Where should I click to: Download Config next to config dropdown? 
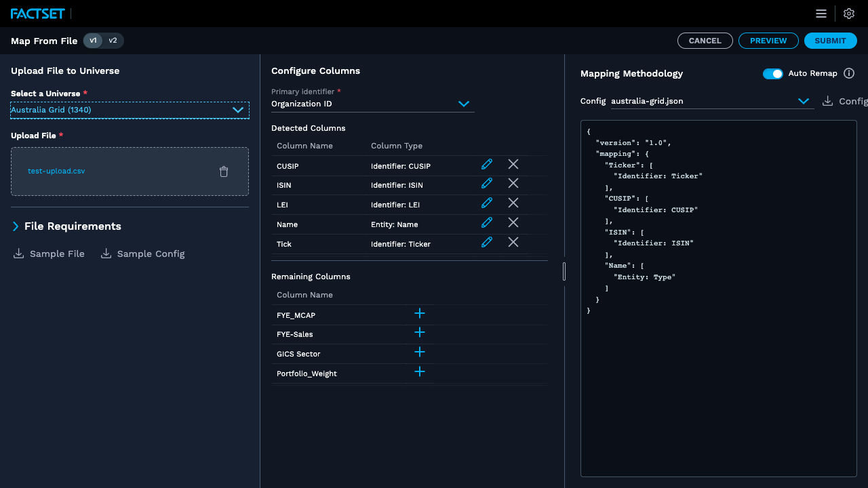845,101
